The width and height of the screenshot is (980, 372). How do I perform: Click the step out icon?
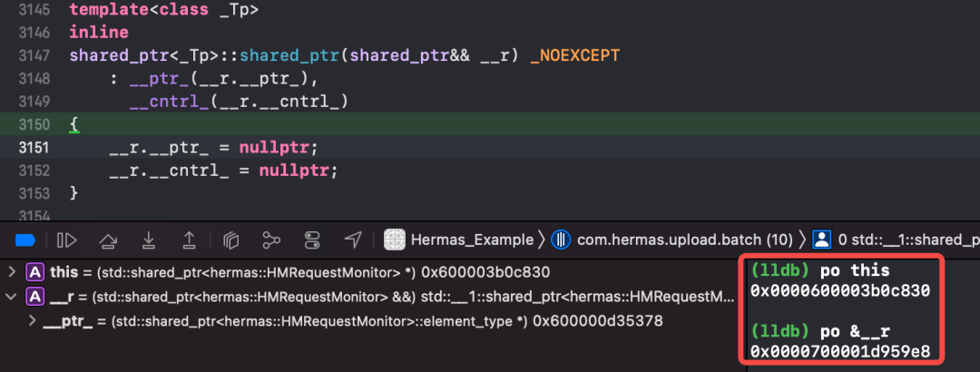(189, 240)
